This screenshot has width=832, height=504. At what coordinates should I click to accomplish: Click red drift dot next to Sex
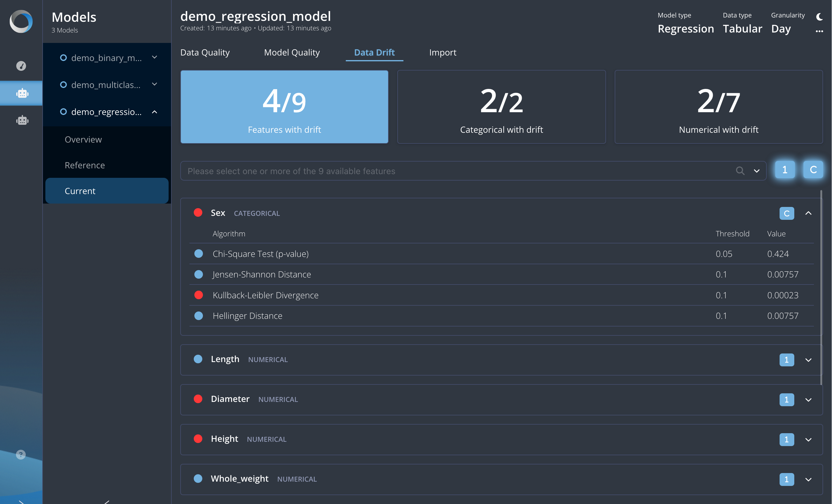click(198, 213)
